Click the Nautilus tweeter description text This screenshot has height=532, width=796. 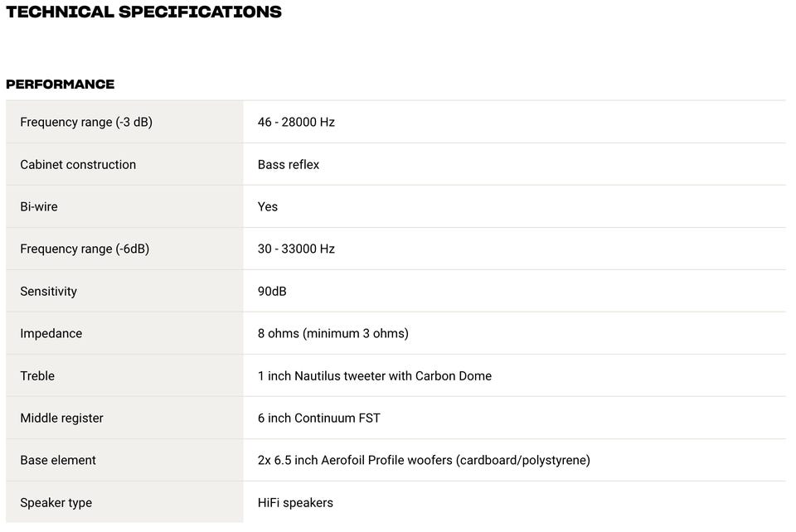(375, 375)
